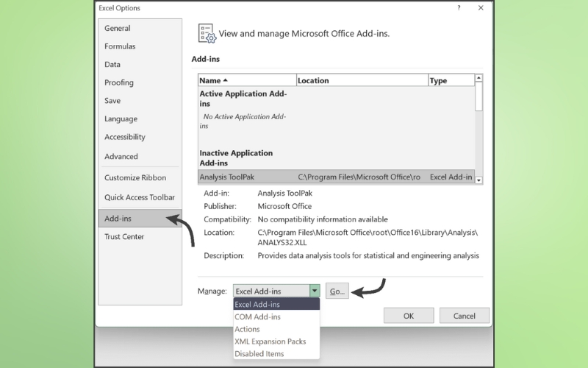Click the add-ins list scrollbar thumb
588x368 pixels.
click(478, 96)
